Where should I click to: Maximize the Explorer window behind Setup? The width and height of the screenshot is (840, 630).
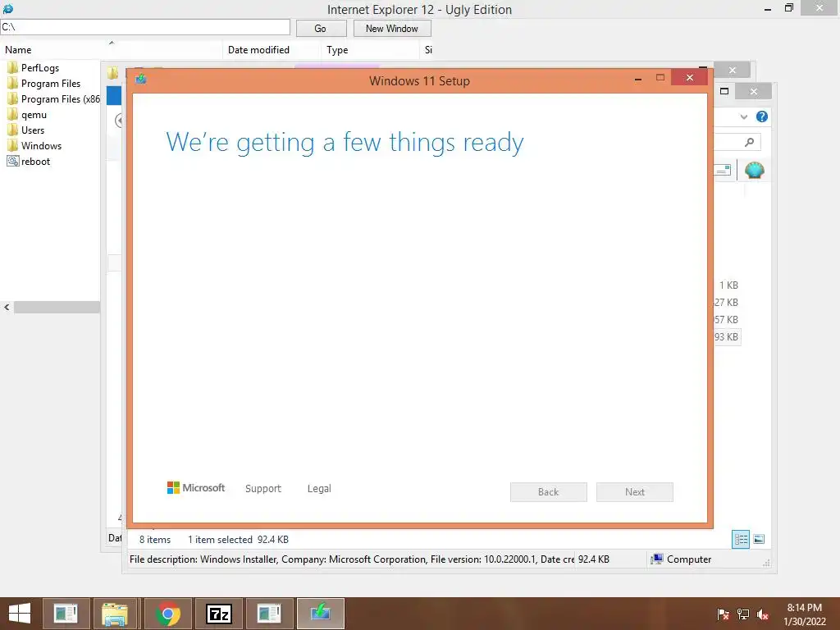coord(724,91)
